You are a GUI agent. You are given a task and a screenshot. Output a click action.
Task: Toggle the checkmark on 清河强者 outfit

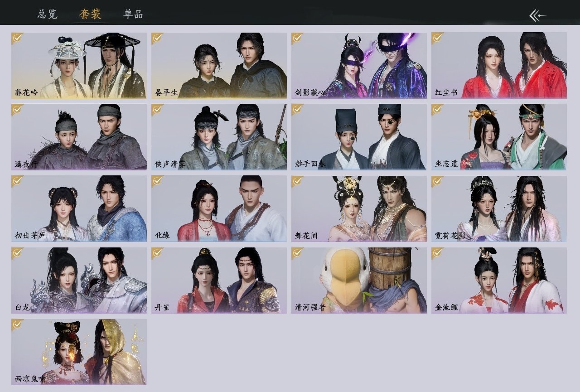pyautogui.click(x=298, y=253)
